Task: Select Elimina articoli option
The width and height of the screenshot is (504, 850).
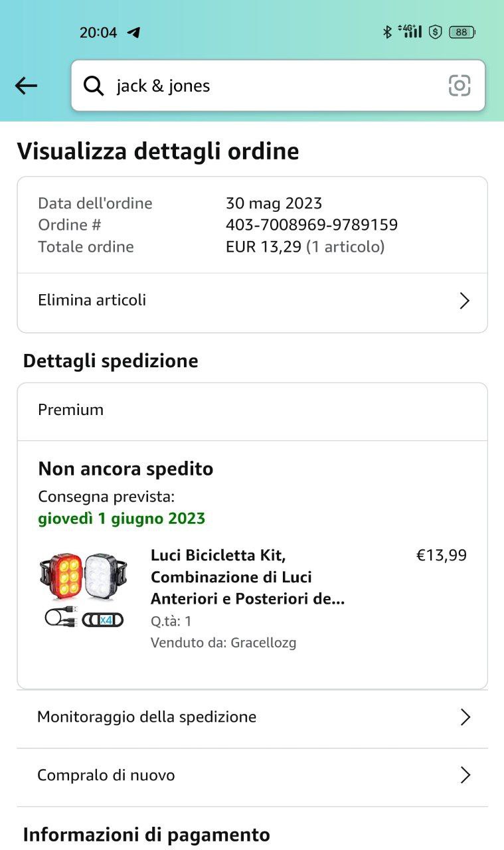Action: tap(92, 300)
